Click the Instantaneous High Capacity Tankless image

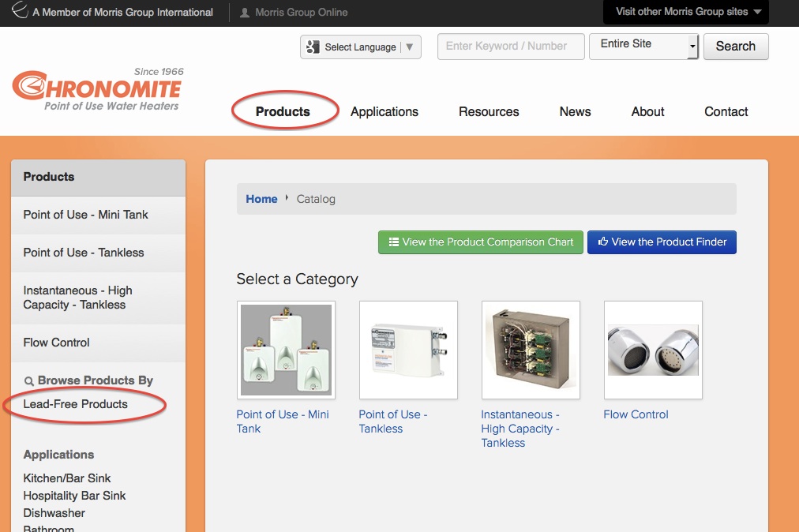click(x=531, y=350)
